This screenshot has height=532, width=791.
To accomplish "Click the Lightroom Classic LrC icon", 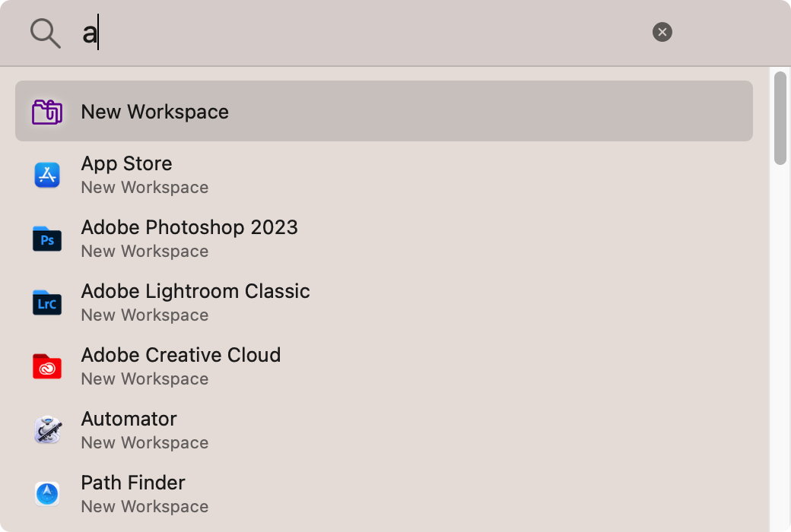I will pos(47,303).
